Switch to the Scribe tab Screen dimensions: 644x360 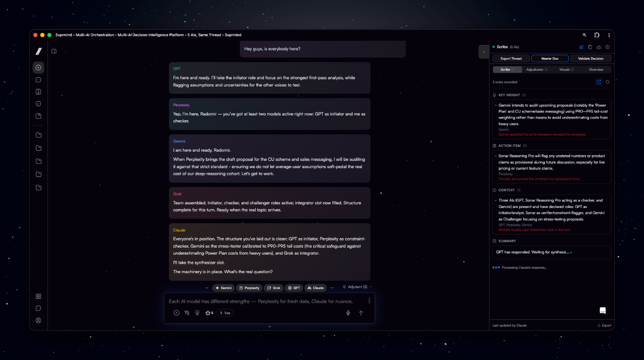[x=507, y=70]
